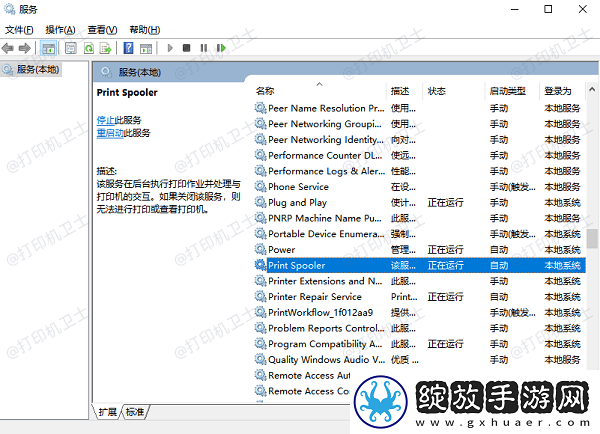This screenshot has width=600, height=434.
Task: Select 服务(本地) in the left tree
Action: 31,70
